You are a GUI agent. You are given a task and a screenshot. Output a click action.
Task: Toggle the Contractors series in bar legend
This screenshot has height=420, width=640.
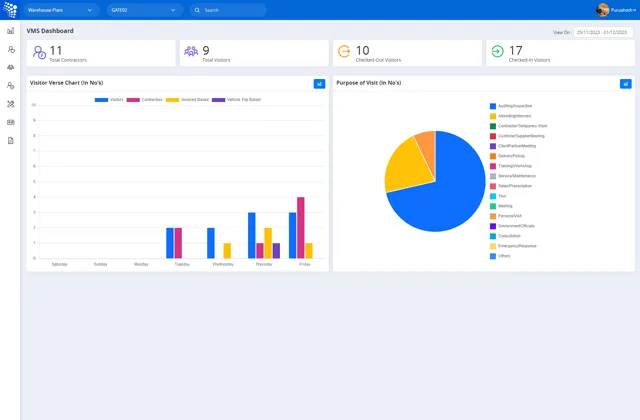[144, 100]
